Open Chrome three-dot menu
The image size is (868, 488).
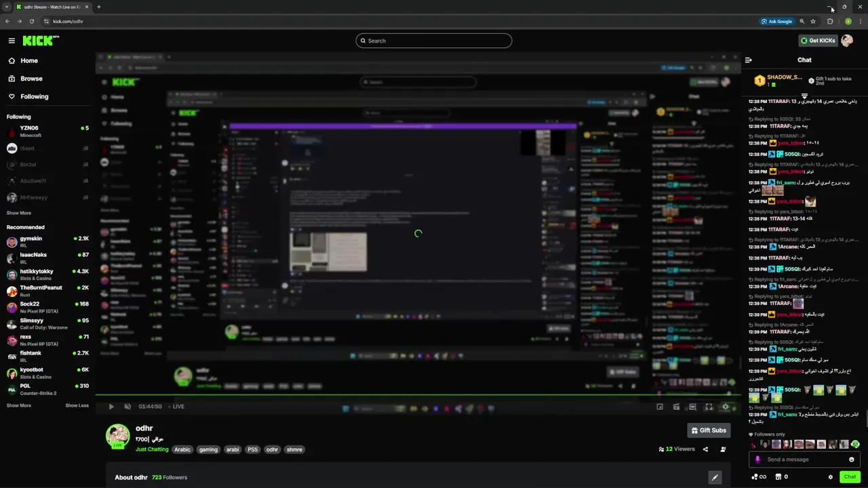click(x=859, y=22)
